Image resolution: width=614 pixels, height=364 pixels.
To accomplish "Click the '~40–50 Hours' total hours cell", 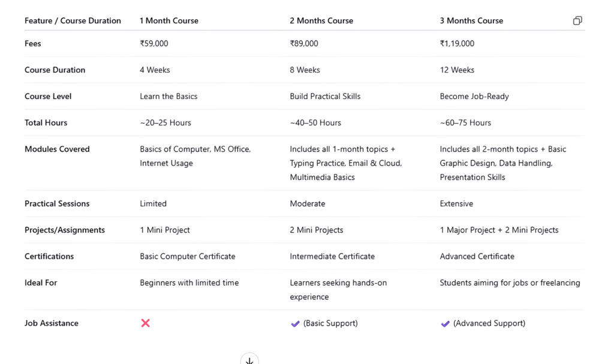I will 315,123.
